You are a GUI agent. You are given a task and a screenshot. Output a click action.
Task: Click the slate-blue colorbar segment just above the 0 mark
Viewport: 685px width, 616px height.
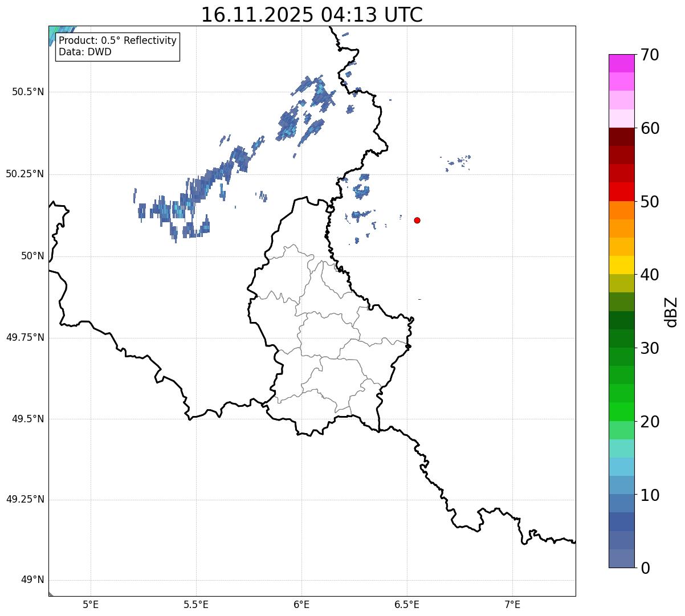[x=621, y=558]
